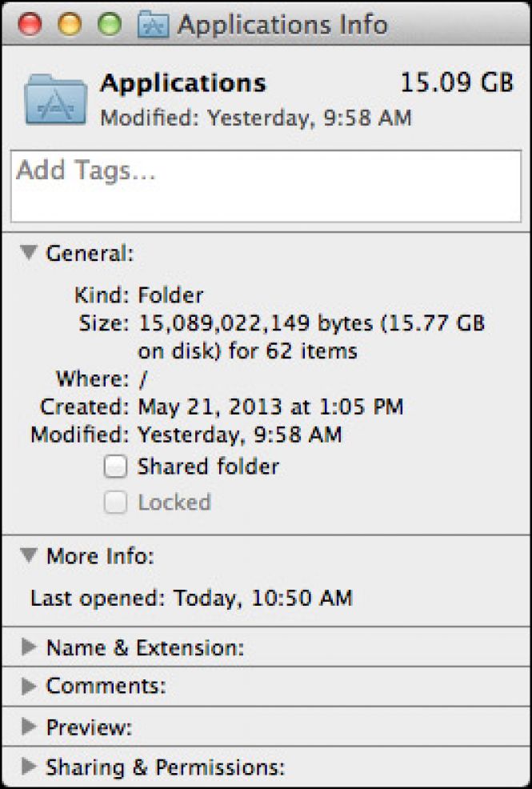This screenshot has width=532, height=789.
Task: Expand the Comments section
Action: point(29,686)
